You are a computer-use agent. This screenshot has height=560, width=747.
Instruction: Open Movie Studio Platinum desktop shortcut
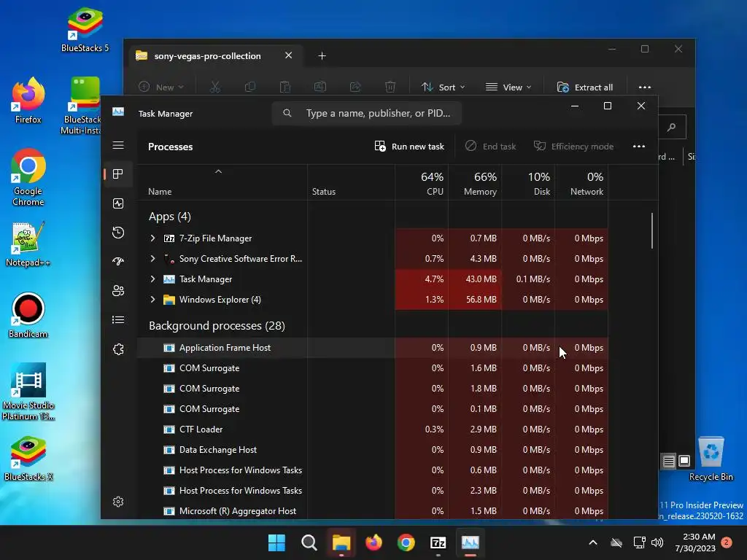click(x=28, y=392)
